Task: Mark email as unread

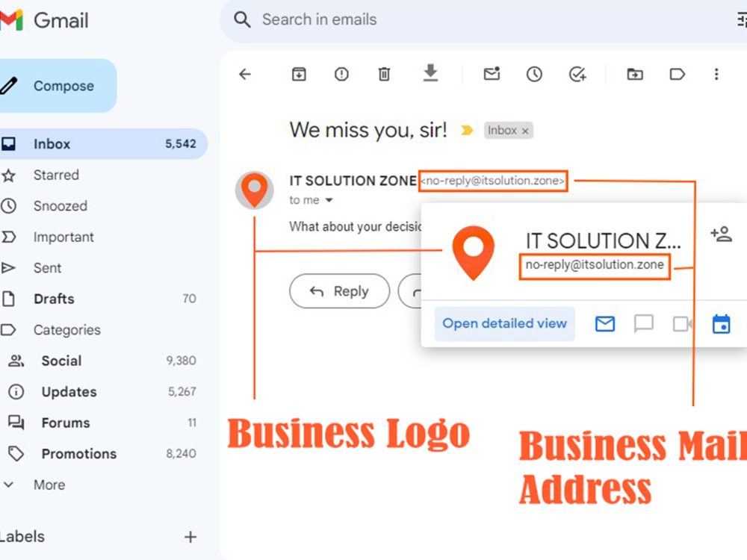Action: pyautogui.click(x=492, y=74)
